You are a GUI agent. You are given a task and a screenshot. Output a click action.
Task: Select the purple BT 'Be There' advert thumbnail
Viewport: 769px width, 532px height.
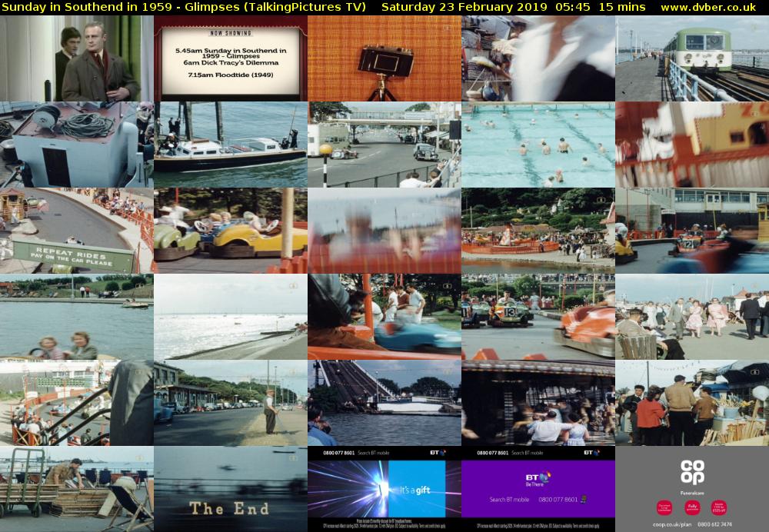click(538, 489)
